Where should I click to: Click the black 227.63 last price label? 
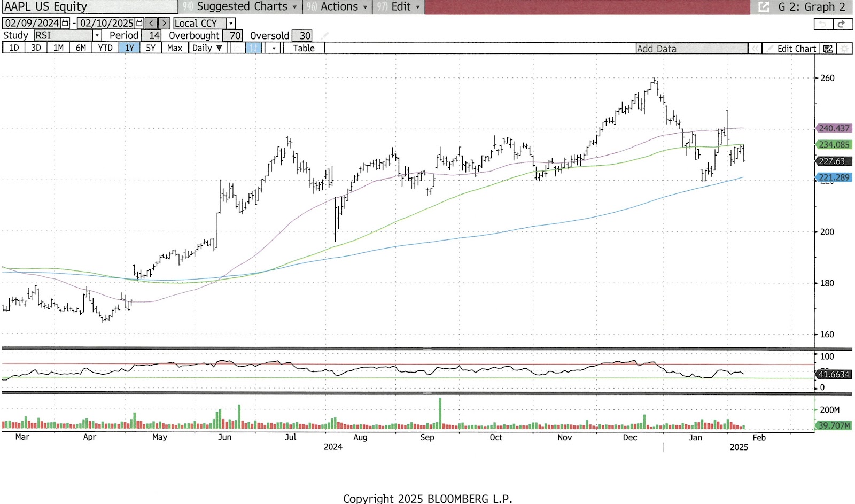pos(833,161)
